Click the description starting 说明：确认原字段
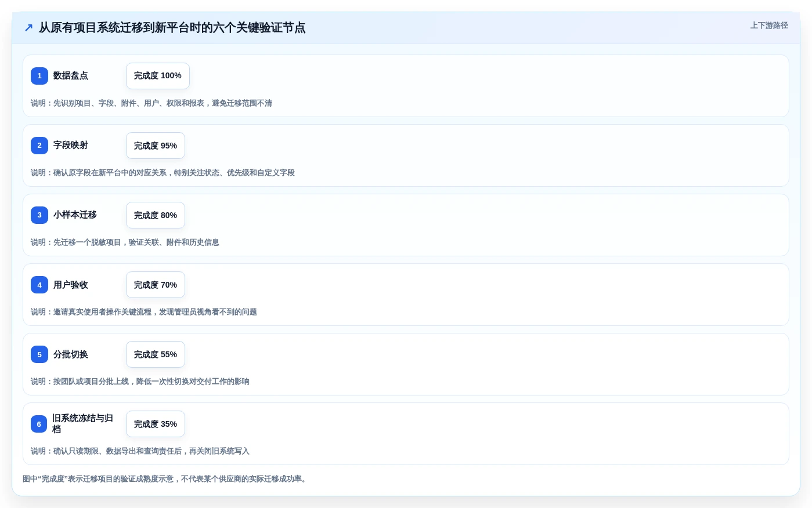Viewport: 812px width, 508px height. (x=163, y=173)
